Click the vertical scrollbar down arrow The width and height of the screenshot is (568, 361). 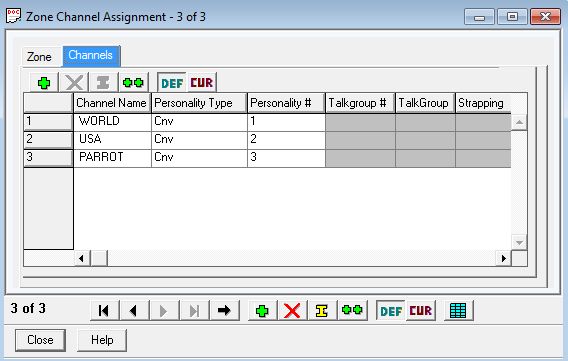(519, 242)
